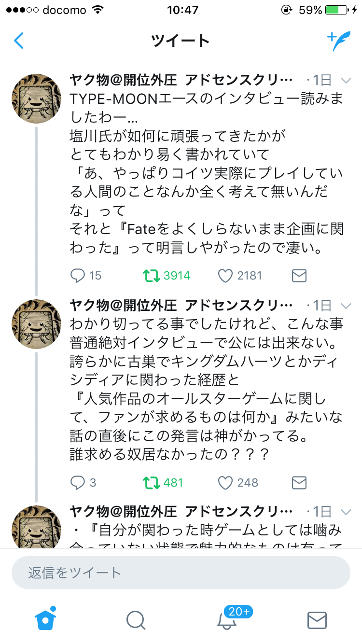Tap the 返信をツイート reply field
Image resolution: width=362 pixels, height=644 pixels.
coord(181,573)
